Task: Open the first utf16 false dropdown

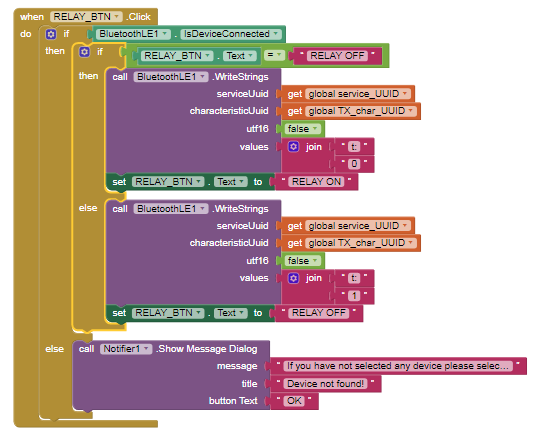Action: click(315, 129)
